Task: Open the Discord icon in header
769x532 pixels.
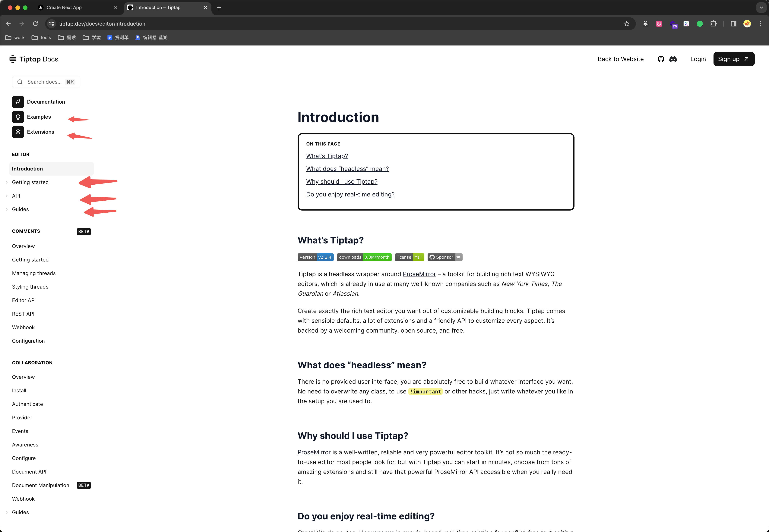Action: click(673, 59)
